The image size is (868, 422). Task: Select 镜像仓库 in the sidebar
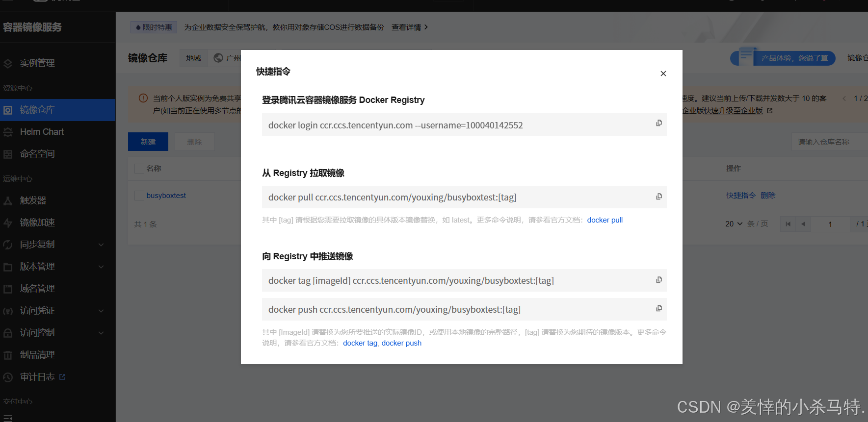click(x=58, y=110)
